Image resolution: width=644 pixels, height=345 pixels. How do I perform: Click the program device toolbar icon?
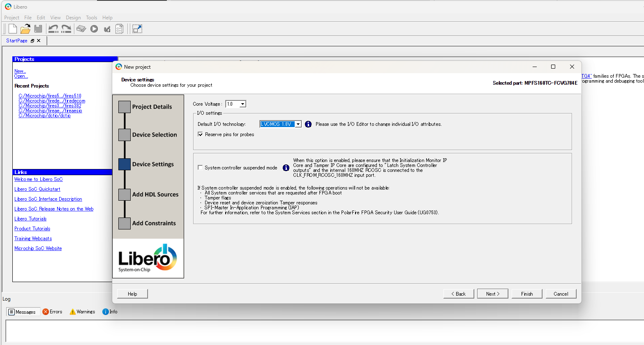coord(81,29)
